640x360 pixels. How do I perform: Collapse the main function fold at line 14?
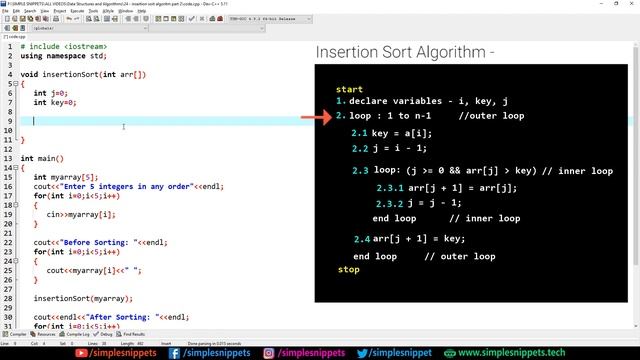(x=16, y=168)
